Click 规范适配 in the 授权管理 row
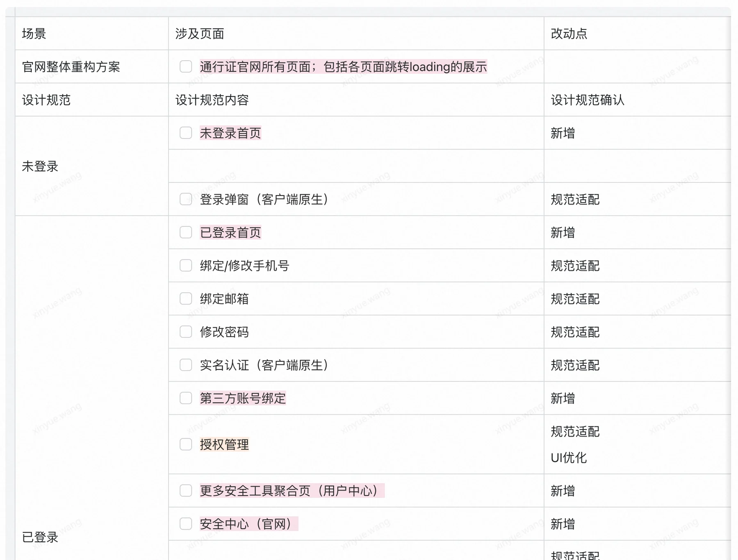This screenshot has height=560, width=738. tap(575, 432)
